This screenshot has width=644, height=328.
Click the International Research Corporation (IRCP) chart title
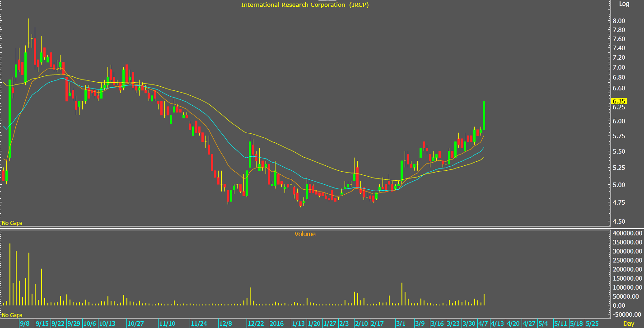pyautogui.click(x=305, y=5)
